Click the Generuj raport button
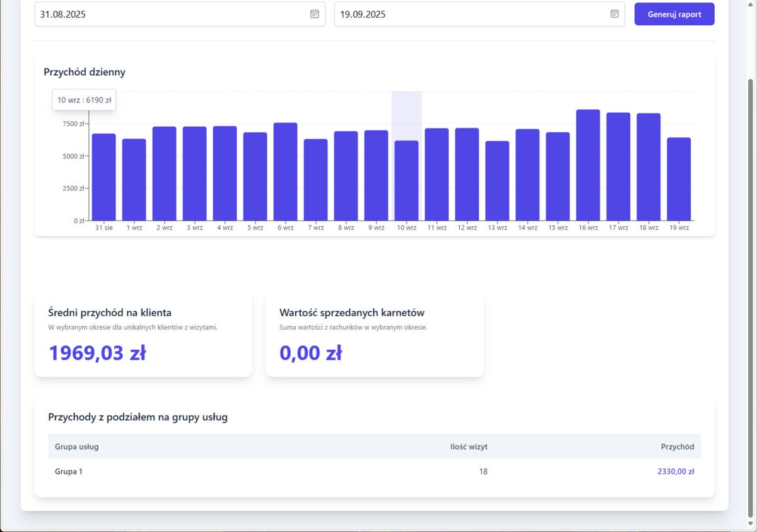The height and width of the screenshot is (532, 757). (674, 14)
